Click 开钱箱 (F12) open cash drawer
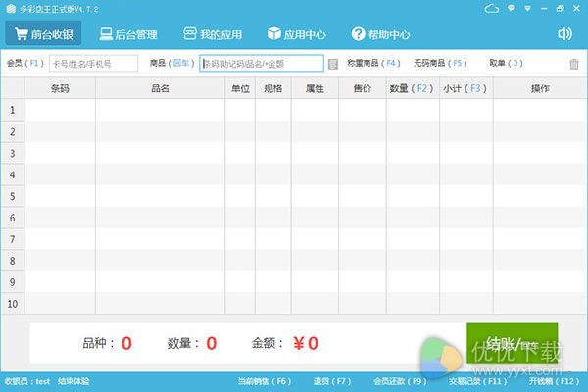 tap(555, 381)
